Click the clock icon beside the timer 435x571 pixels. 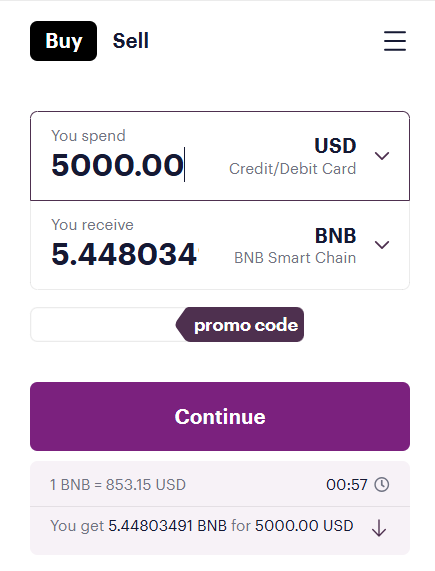click(382, 485)
